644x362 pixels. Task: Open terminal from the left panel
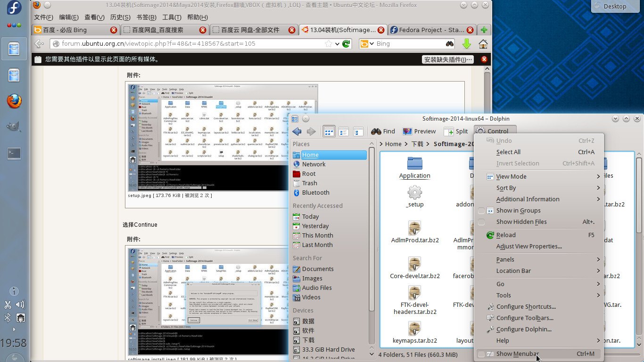coord(14,153)
